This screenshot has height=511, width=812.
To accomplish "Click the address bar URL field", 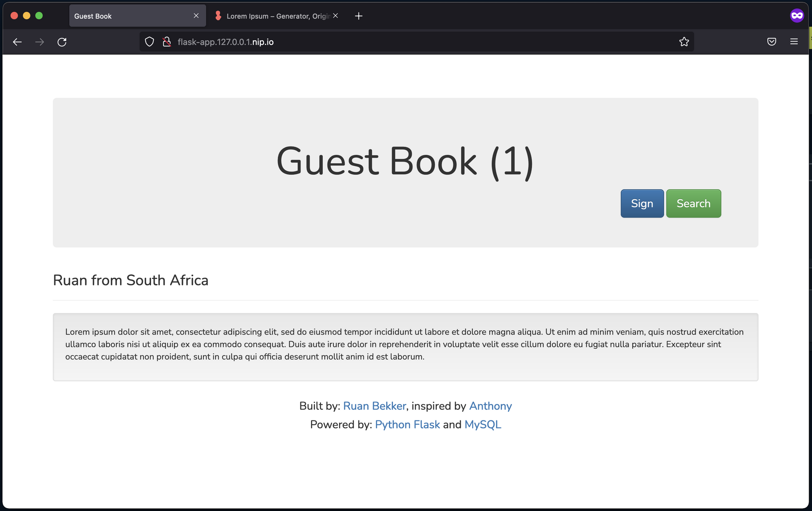I will pos(406,42).
